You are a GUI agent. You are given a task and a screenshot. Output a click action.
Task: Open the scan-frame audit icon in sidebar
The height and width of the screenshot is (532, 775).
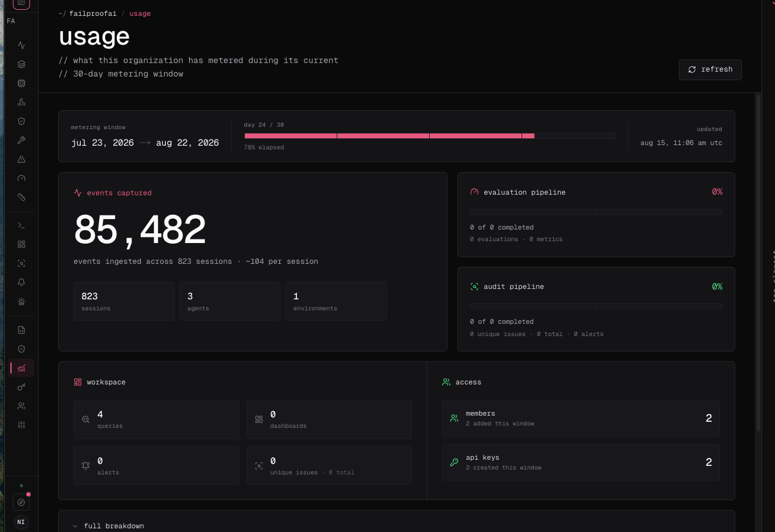(21, 263)
